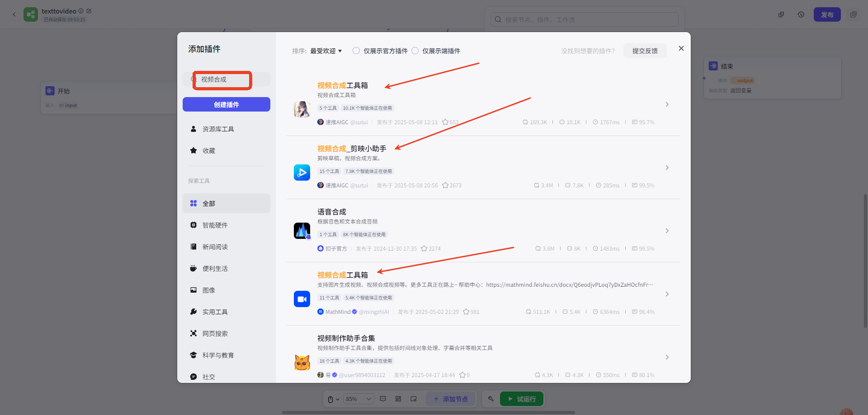The height and width of the screenshot is (415, 868).
Task: Click 提交反馈 button
Action: [645, 51]
